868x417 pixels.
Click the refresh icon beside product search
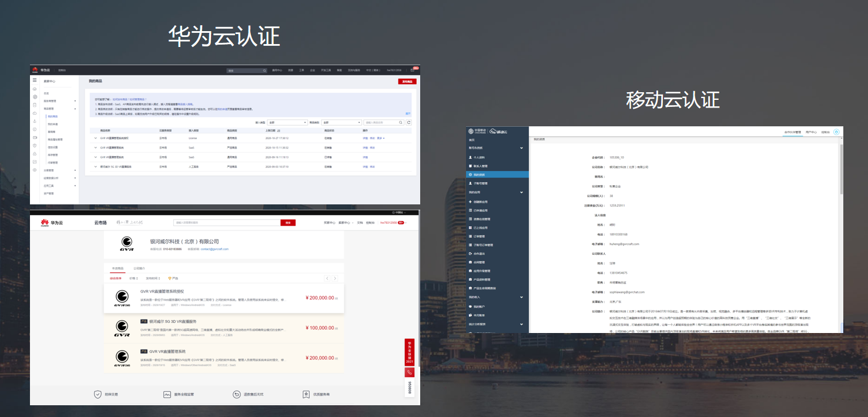click(409, 123)
